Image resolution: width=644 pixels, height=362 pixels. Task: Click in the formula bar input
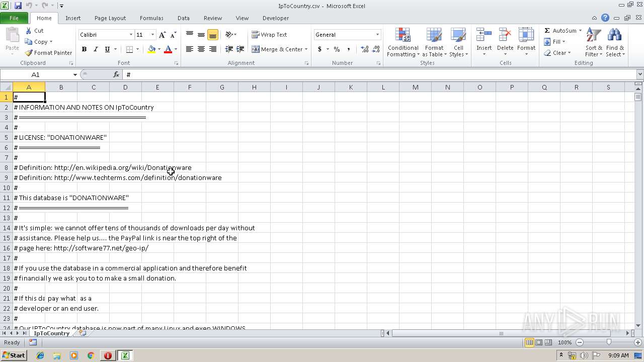pos(380,74)
